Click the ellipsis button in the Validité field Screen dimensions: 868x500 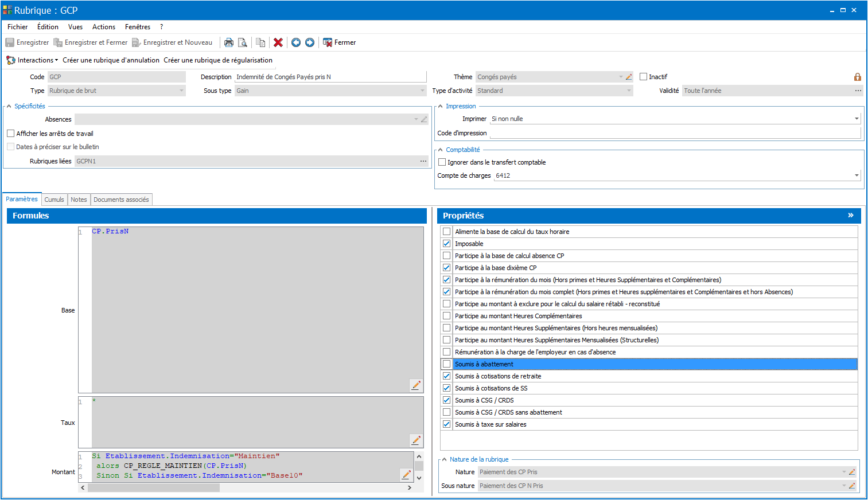[858, 91]
